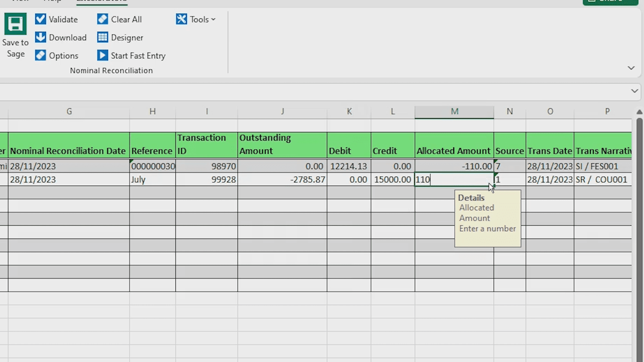The width and height of the screenshot is (644, 362).
Task: Click the Outstanding Amount header cell
Action: [x=283, y=145]
